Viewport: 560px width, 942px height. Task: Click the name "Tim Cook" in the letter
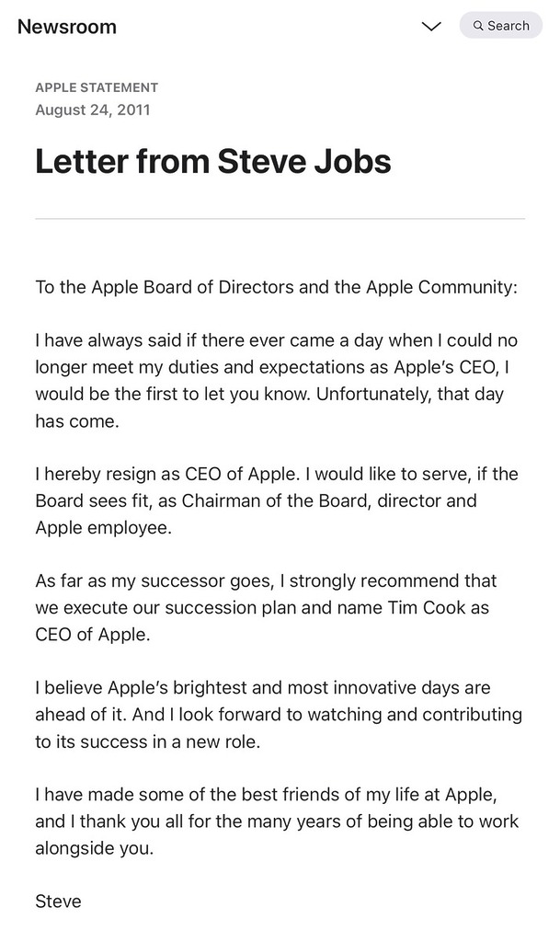427,607
